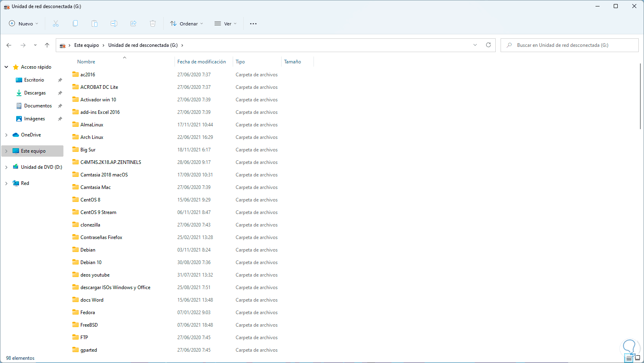Viewport: 644px width, 363px height.
Task: Click the title bar network drive icon
Action: (x=6, y=6)
